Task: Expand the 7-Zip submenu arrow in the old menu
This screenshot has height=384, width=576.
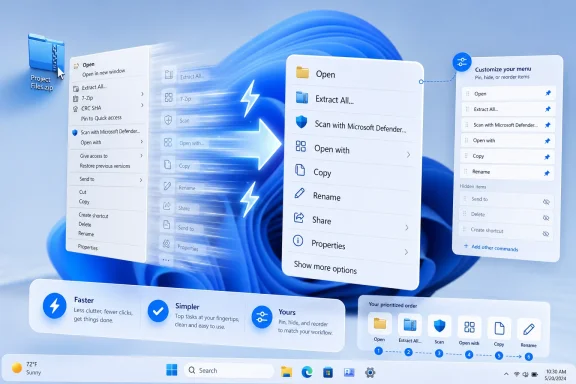Action: coord(142,94)
